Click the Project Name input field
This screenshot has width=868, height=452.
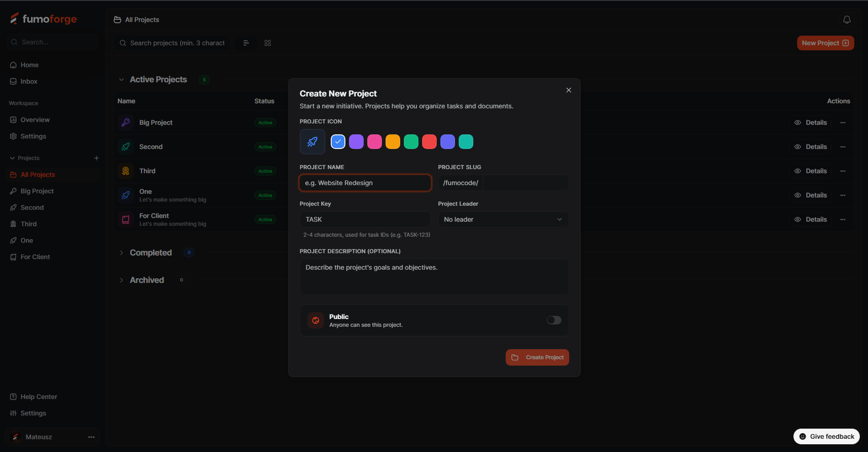pyautogui.click(x=365, y=183)
